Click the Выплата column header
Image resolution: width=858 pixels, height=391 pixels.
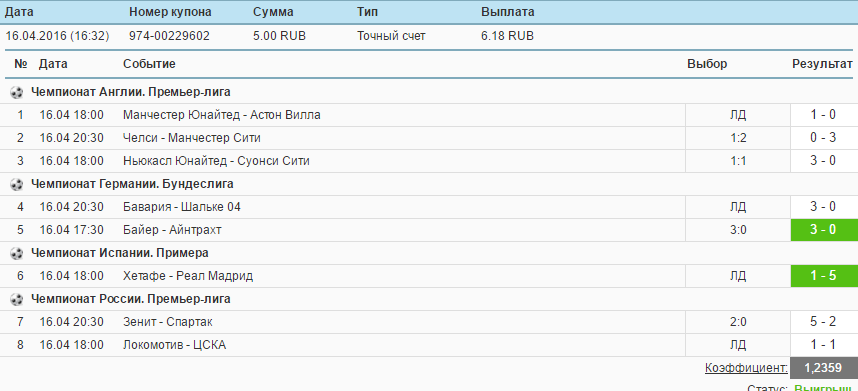pyautogui.click(x=508, y=12)
